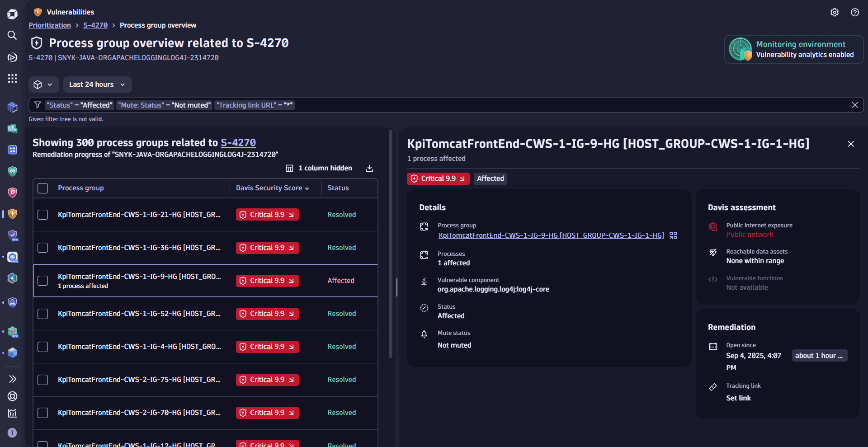Open the blue cube app in sidebar
The height and width of the screenshot is (447, 868).
click(x=12, y=353)
